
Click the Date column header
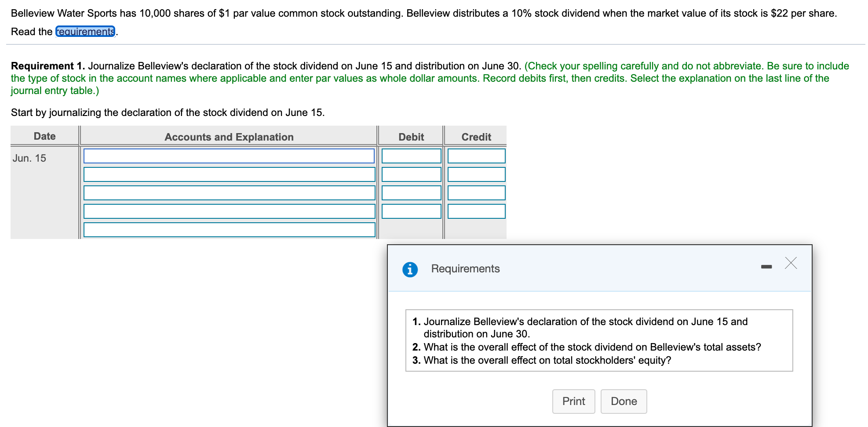coord(44,136)
